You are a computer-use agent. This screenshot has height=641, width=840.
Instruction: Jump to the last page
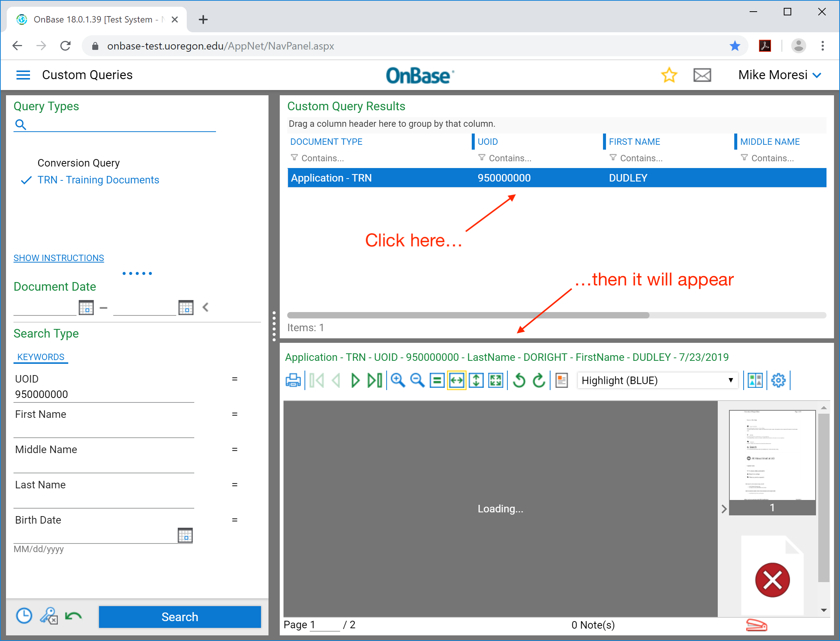click(x=375, y=380)
